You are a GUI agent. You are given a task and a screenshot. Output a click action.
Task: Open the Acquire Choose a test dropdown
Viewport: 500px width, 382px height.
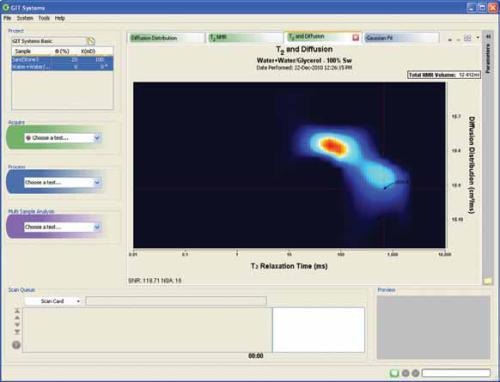point(62,138)
